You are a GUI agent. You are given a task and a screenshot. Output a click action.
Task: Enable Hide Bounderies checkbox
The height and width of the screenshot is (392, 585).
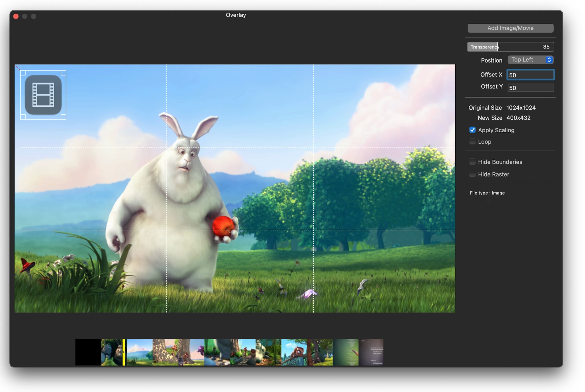472,162
